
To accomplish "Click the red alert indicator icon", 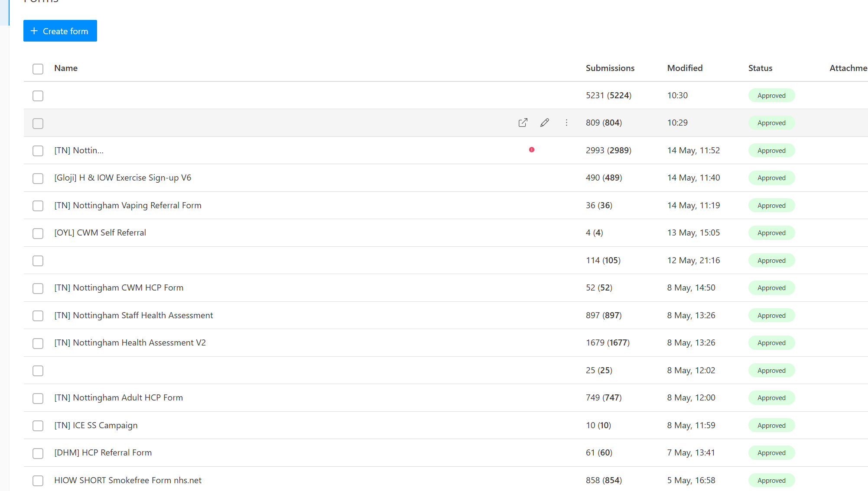I will coord(532,150).
